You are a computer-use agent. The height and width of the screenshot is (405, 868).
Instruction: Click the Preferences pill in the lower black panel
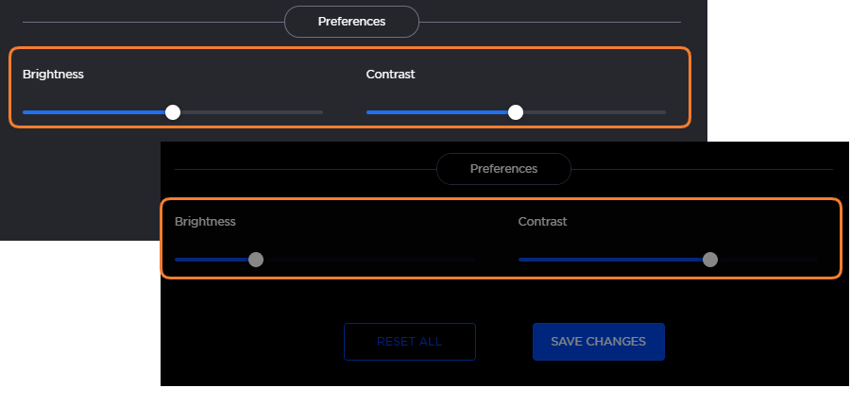(503, 169)
